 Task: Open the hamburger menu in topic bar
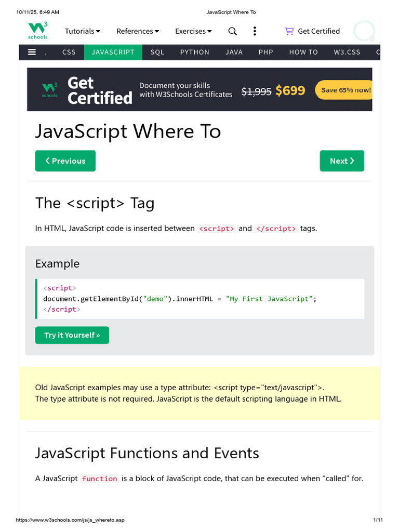point(32,52)
